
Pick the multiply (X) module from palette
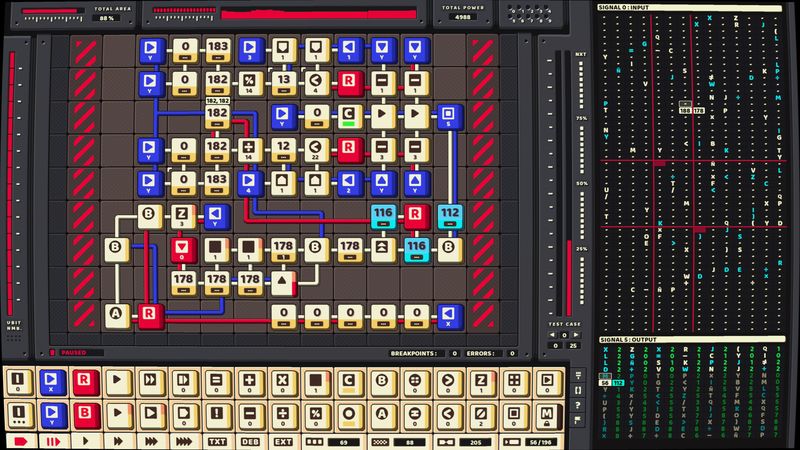pyautogui.click(x=282, y=381)
